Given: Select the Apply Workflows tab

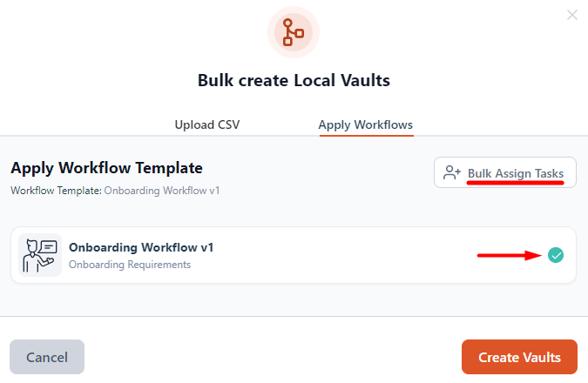Looking at the screenshot, I should point(366,124).
